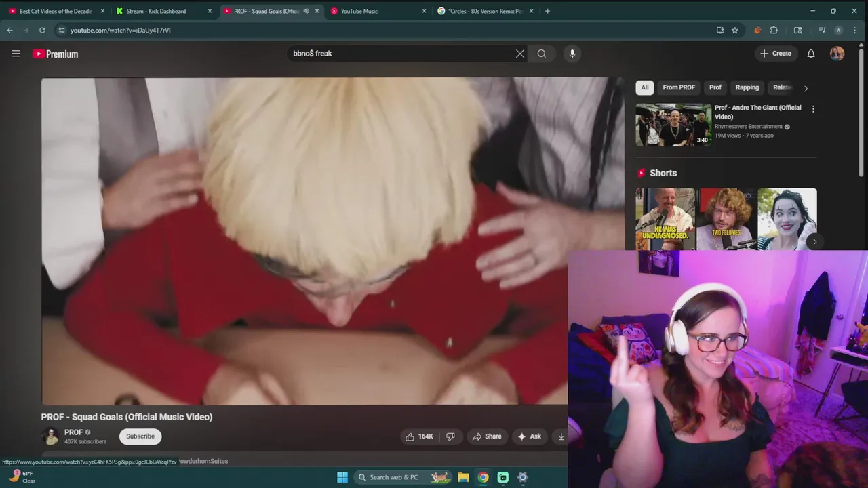
Task: Open Rhymesayers Entertainment channel link
Action: tap(749, 127)
